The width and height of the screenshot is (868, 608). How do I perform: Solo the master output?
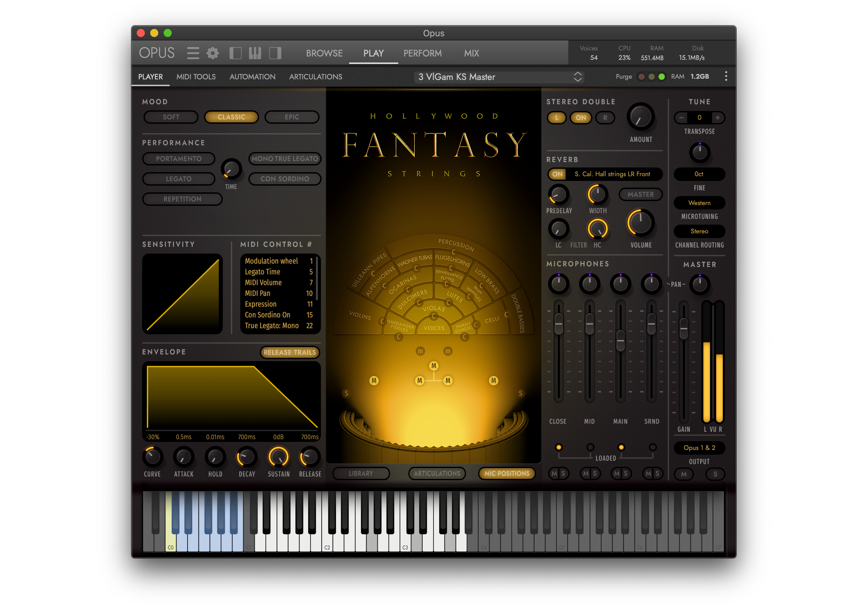715,474
